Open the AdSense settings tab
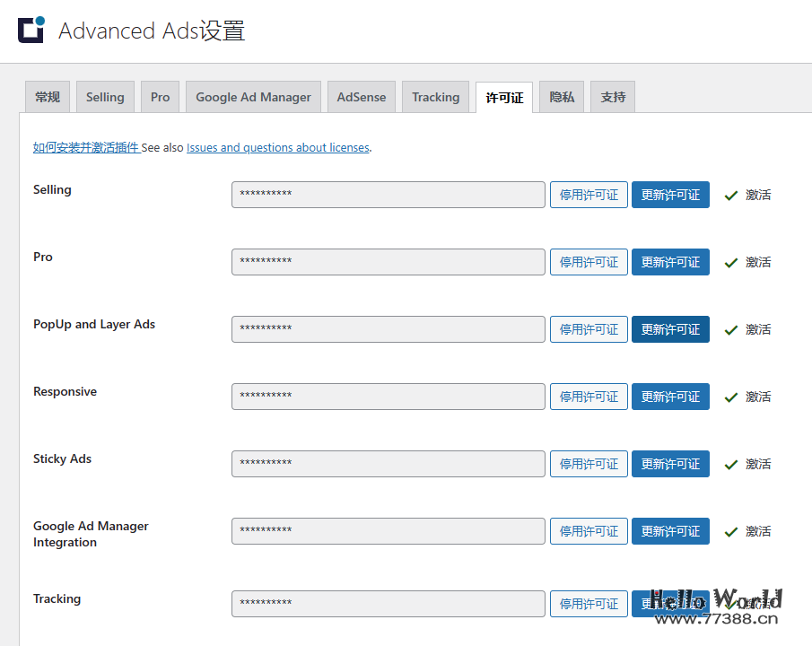The height and width of the screenshot is (646, 812). 361,97
